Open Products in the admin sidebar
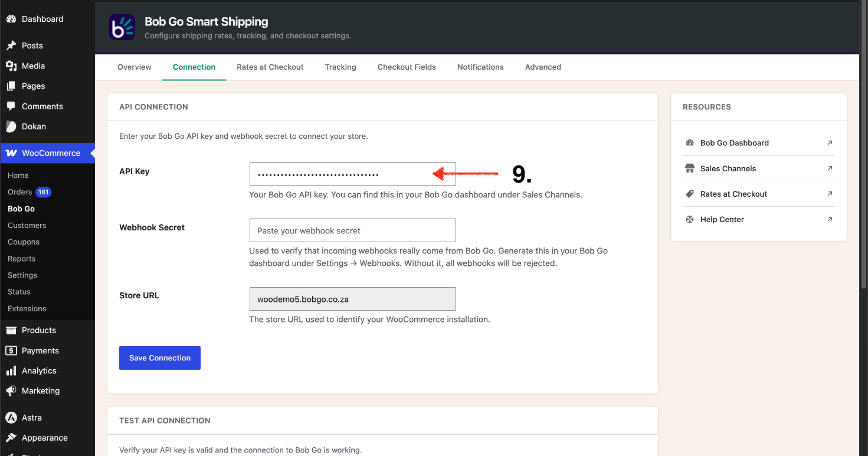The image size is (868, 456). coord(47,330)
